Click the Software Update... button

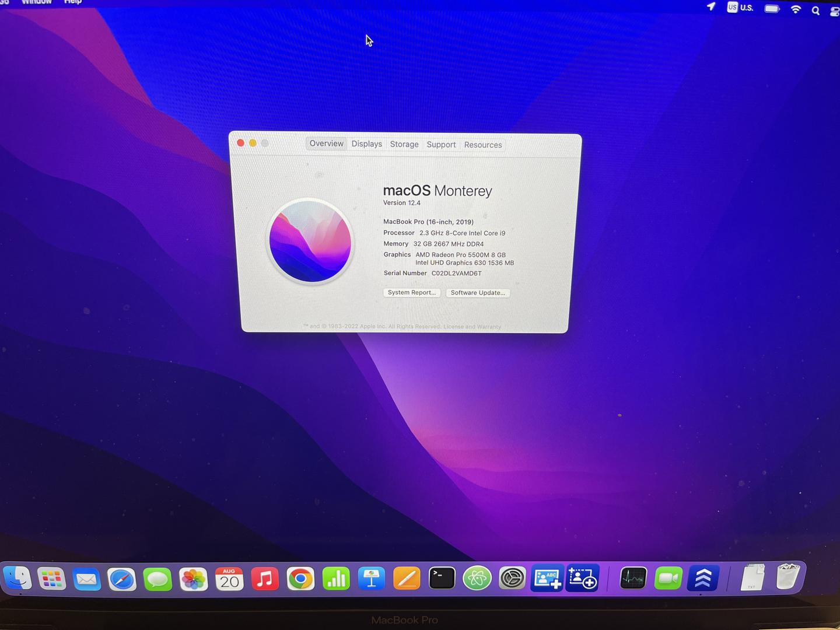[x=478, y=293]
